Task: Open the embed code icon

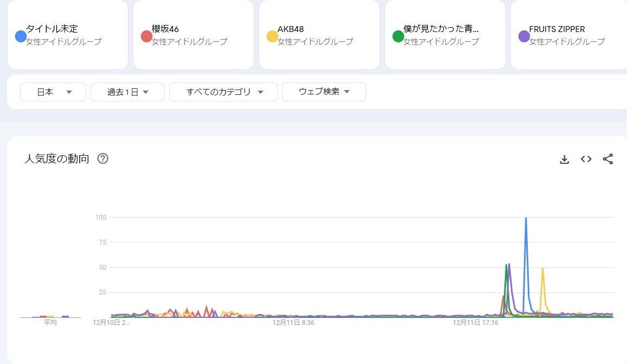Action: [586, 159]
